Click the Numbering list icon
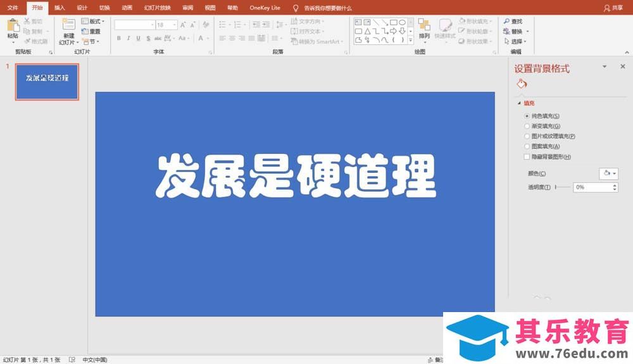This screenshot has width=633, height=364. [x=238, y=25]
